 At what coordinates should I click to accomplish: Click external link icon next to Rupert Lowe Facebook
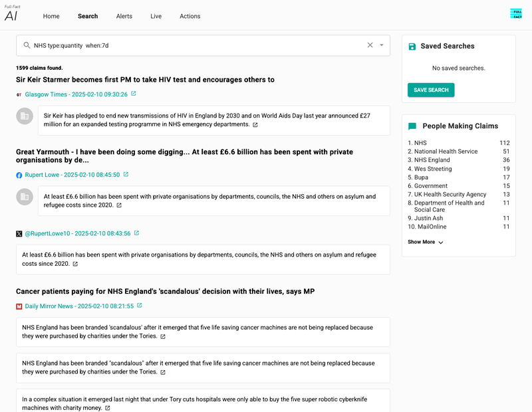126,174
